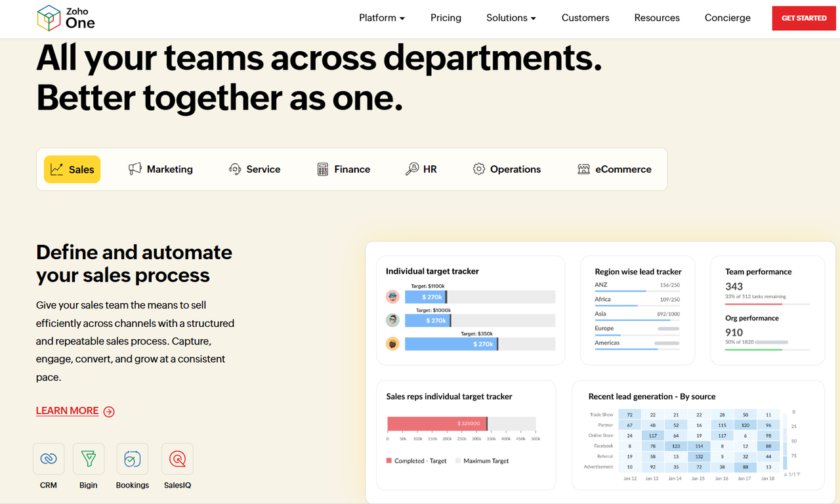Image resolution: width=840 pixels, height=504 pixels.
Task: Click the Zoho One logo
Action: pyautogui.click(x=66, y=18)
